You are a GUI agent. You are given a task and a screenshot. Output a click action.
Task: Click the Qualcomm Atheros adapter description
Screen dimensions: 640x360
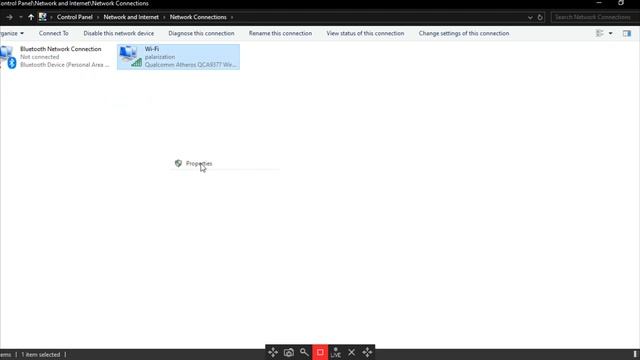click(x=190, y=64)
